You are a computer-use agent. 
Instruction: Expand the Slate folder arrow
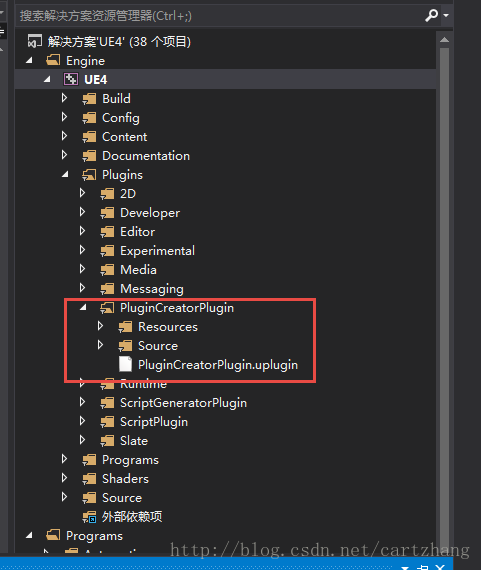click(83, 439)
